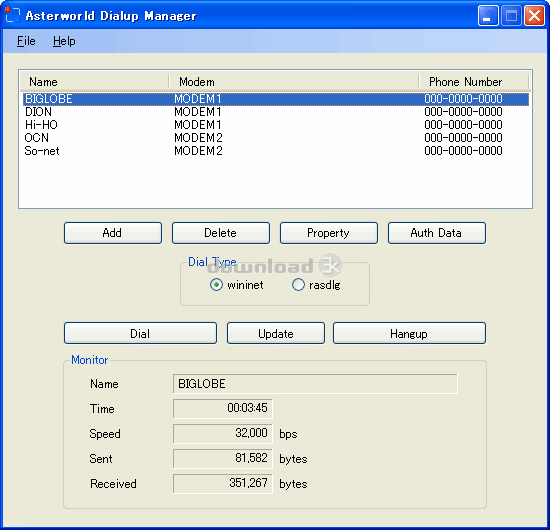Click the Monitor Name field showing BIGLOBE
This screenshot has height=530, width=550.
tap(315, 383)
